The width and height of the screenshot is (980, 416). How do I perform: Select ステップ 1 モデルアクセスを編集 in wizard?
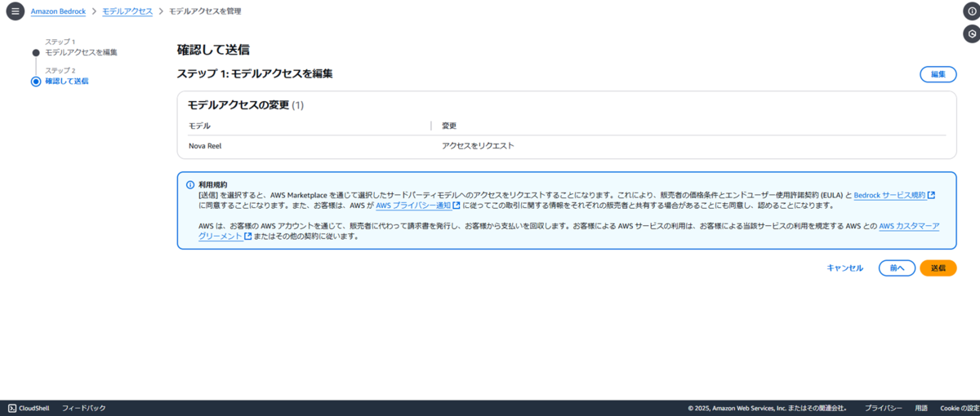pyautogui.click(x=81, y=52)
